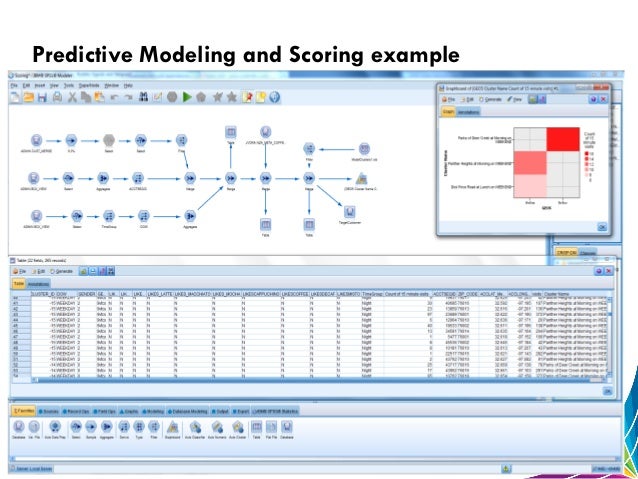Click the Server: Local Server status link
Viewport: 638px width, 479px height.
(34, 469)
